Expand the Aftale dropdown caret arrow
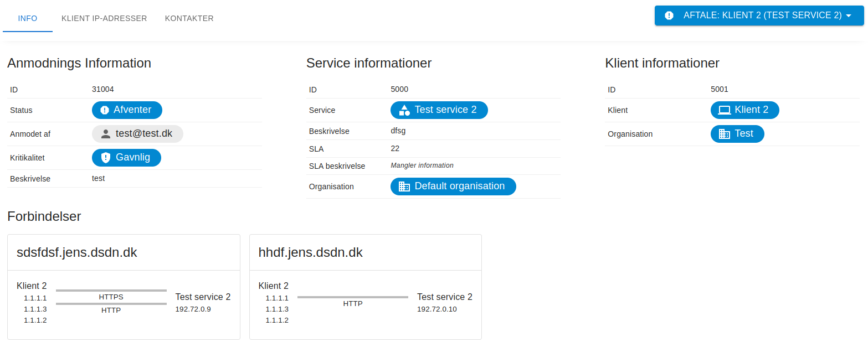Screen dimensions: 868x347 [x=848, y=15]
